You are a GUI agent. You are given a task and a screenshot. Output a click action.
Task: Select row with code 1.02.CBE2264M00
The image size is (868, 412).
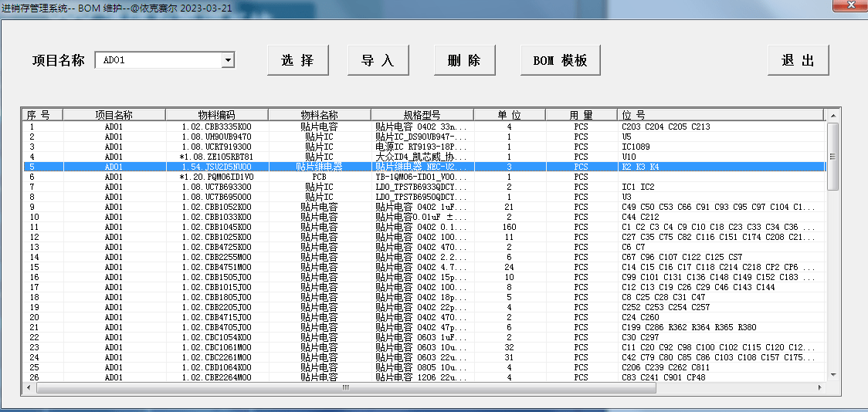(x=424, y=377)
